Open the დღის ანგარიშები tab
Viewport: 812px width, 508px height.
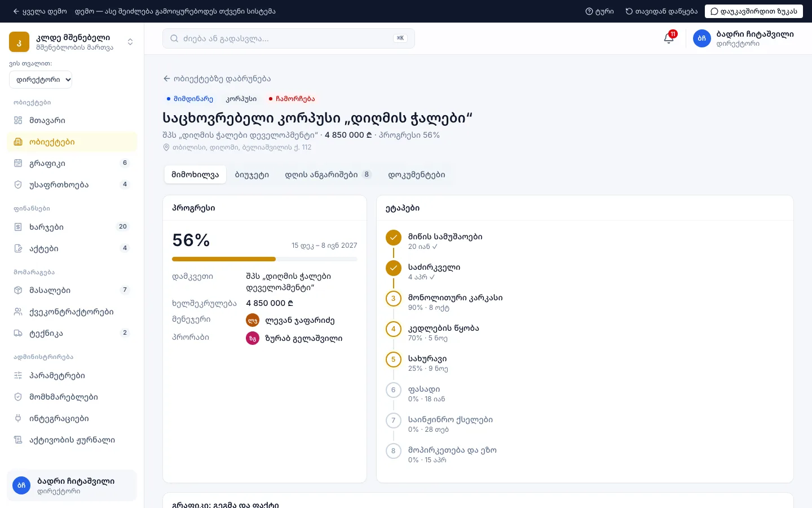point(328,174)
